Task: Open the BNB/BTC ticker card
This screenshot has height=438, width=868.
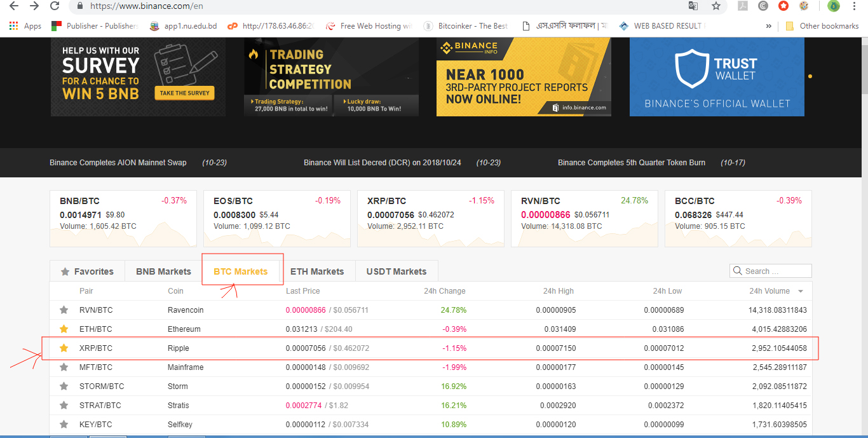Action: pyautogui.click(x=123, y=219)
